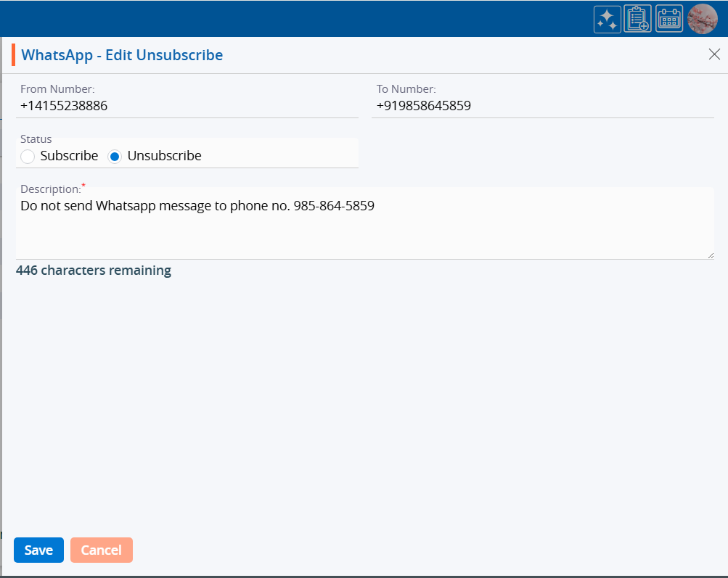Click the orange accent bar beside title
Image resolution: width=728 pixels, height=578 pixels.
pos(13,55)
